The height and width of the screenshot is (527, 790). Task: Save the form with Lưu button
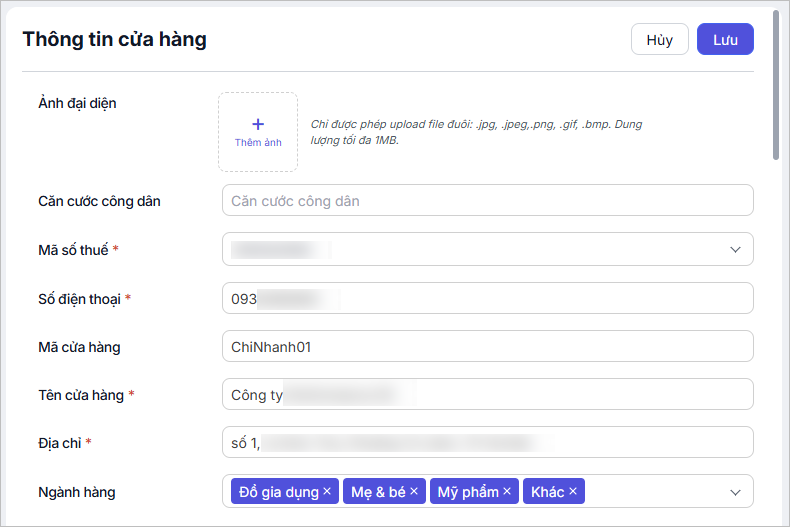[x=725, y=40]
